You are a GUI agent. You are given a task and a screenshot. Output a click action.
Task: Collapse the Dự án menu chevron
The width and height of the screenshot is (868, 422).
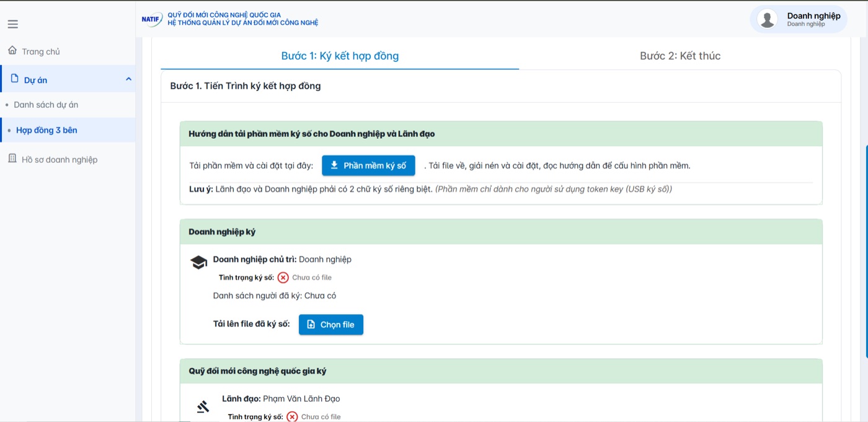(x=128, y=79)
